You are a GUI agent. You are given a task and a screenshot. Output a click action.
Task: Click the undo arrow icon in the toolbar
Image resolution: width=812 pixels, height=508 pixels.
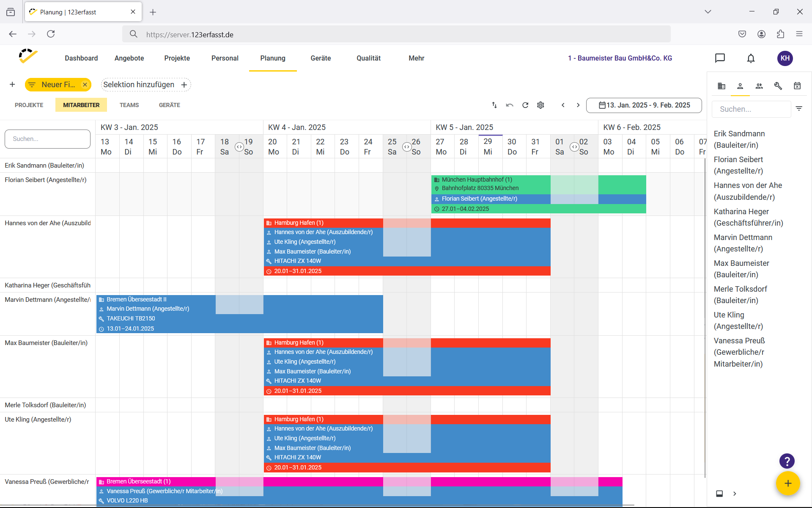tap(510, 105)
